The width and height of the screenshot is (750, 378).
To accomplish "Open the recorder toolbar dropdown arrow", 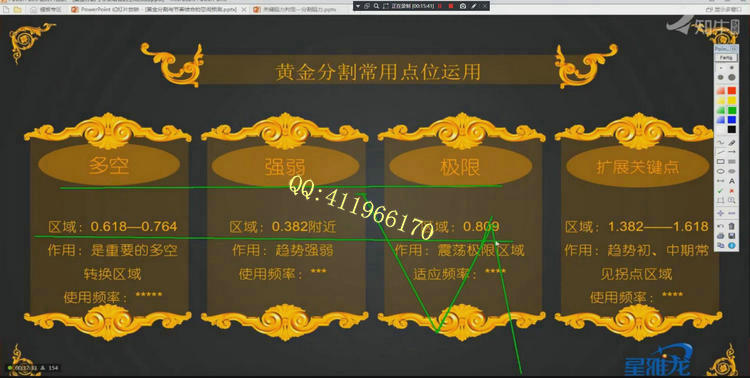I will click(358, 6).
